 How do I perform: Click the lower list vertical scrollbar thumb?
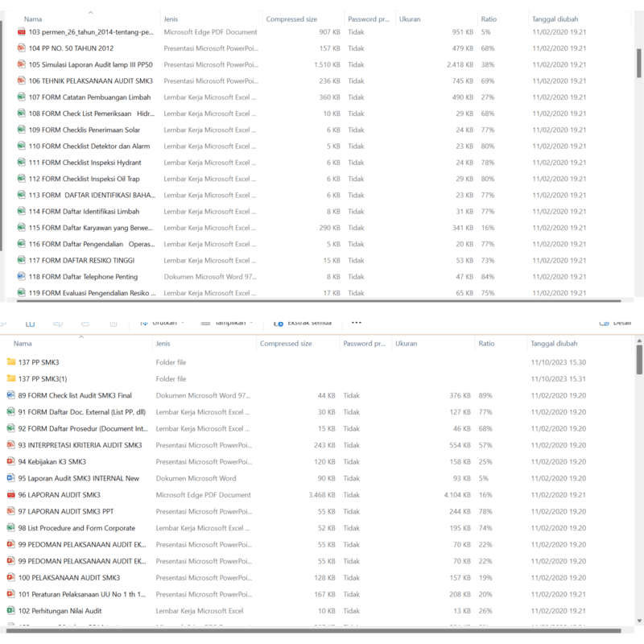(x=638, y=359)
